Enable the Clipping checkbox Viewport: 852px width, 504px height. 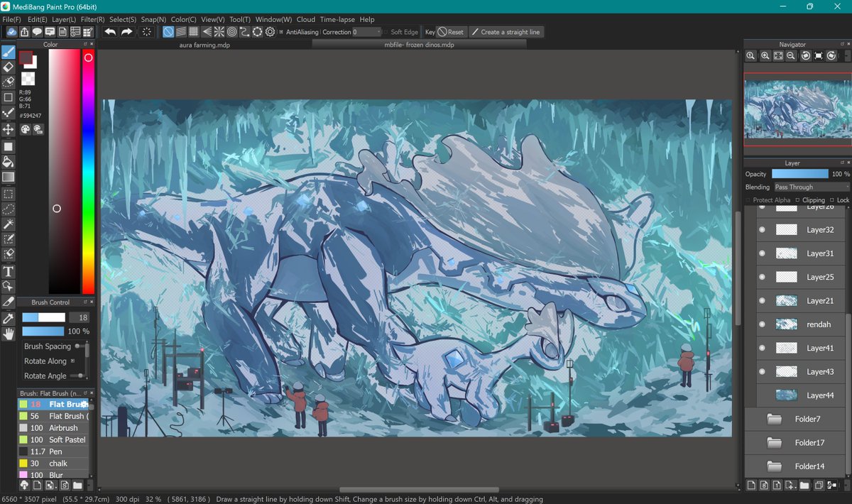coord(797,200)
